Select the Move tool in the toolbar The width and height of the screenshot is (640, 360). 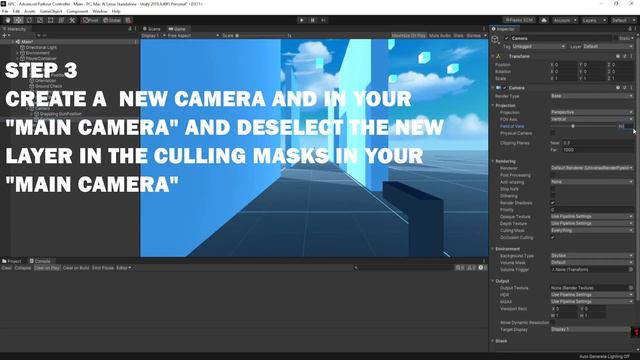coord(18,20)
